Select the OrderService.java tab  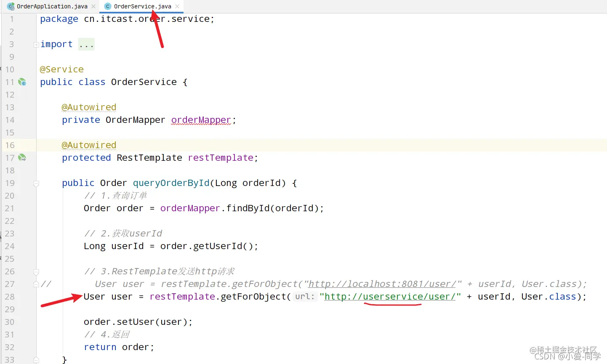click(142, 6)
